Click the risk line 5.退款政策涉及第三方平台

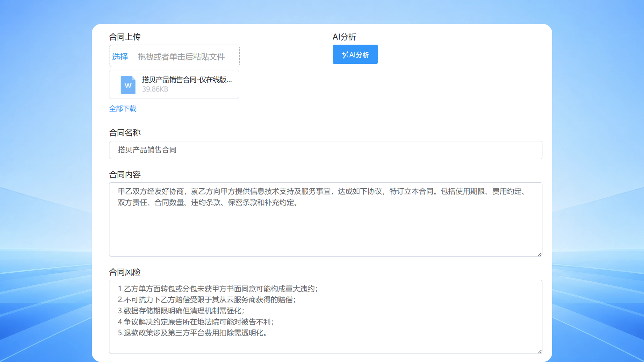(x=193, y=333)
